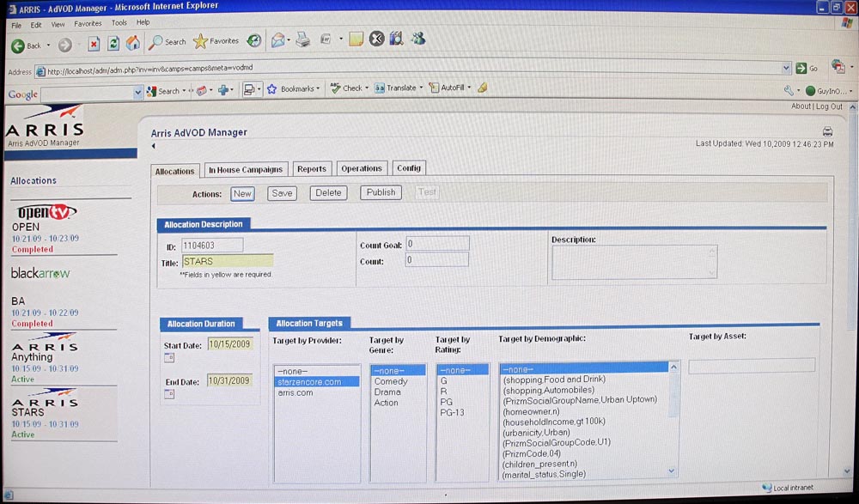
Task: Click the printer icon near Last Updated
Action: (x=827, y=131)
